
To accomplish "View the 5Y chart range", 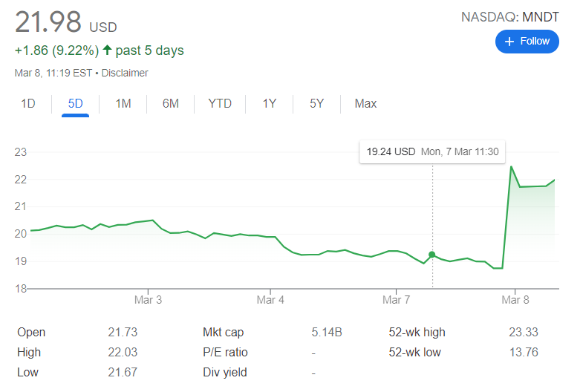I will point(316,104).
